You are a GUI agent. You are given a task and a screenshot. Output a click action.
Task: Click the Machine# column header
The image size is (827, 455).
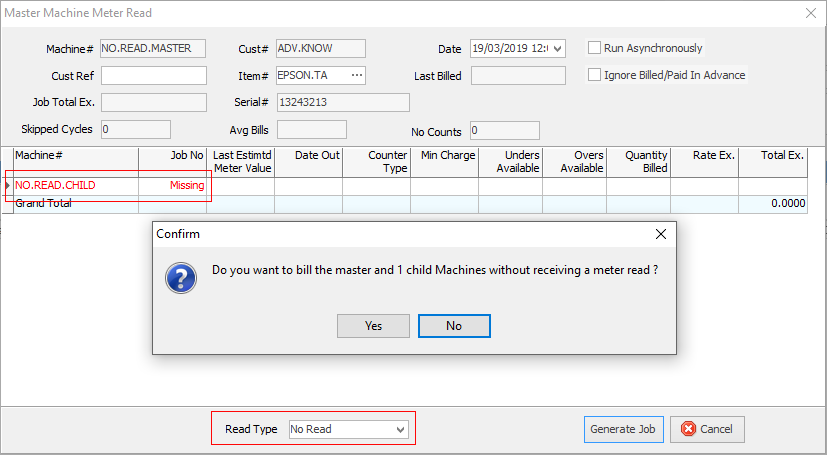pos(40,156)
